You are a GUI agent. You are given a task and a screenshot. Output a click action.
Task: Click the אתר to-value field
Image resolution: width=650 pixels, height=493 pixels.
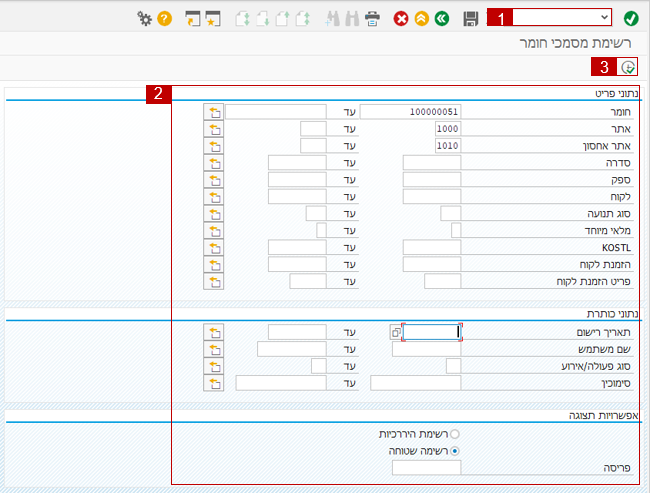313,129
